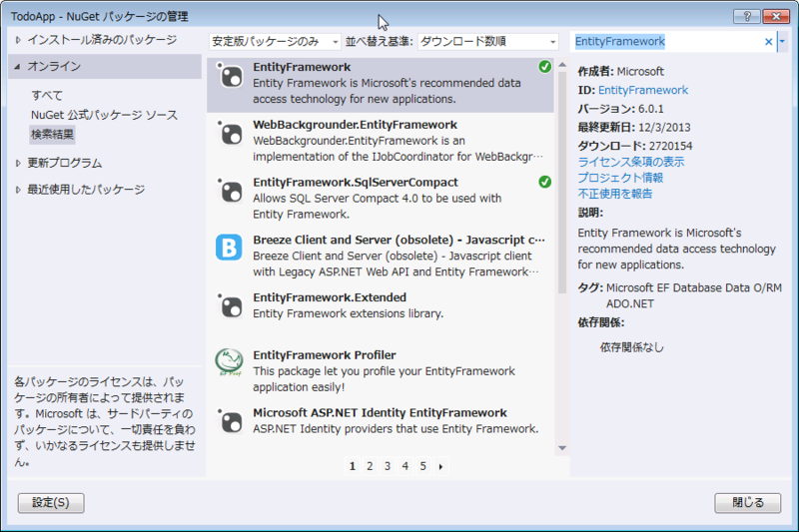Click the EntityFramework.Extended package icon

pos(230,306)
